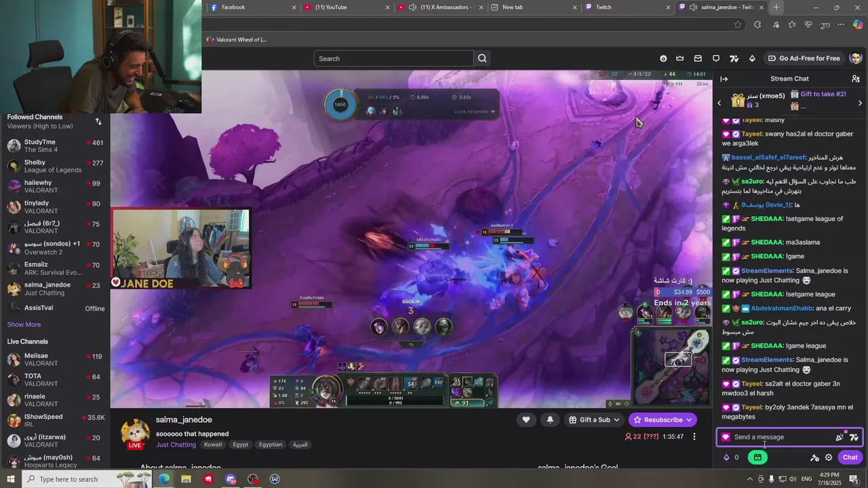Viewport: 868px width, 488px height.
Task: Open the Twitch notifications inbox icon
Action: [x=698, y=58]
